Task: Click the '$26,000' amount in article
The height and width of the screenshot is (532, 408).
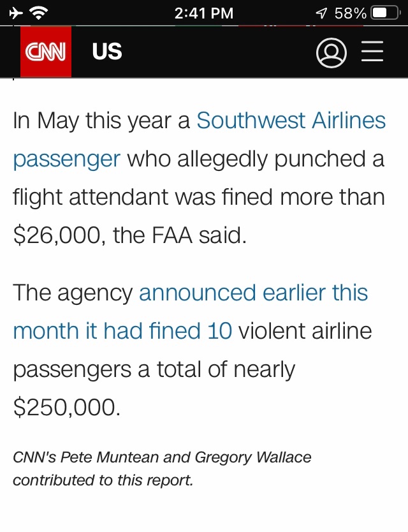Action: click(57, 235)
